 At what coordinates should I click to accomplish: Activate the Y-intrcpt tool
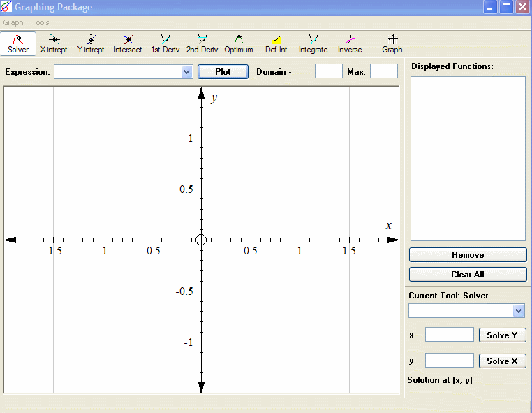click(91, 44)
